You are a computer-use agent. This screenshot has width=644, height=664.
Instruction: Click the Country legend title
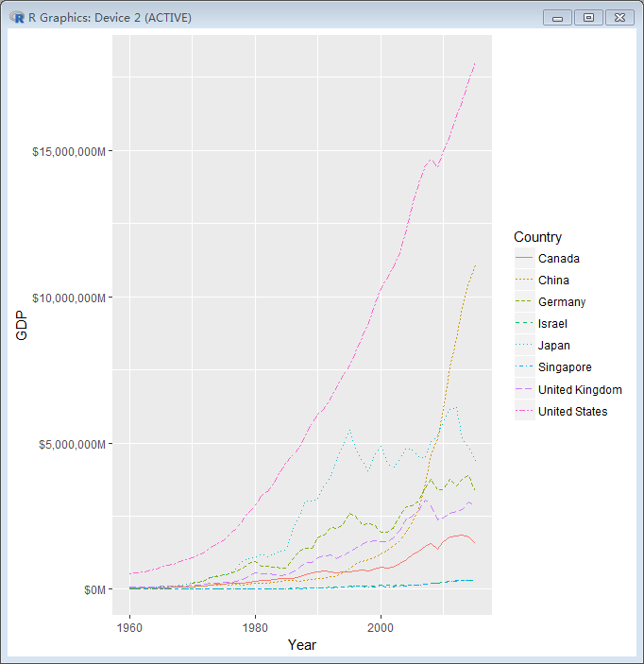tap(537, 237)
